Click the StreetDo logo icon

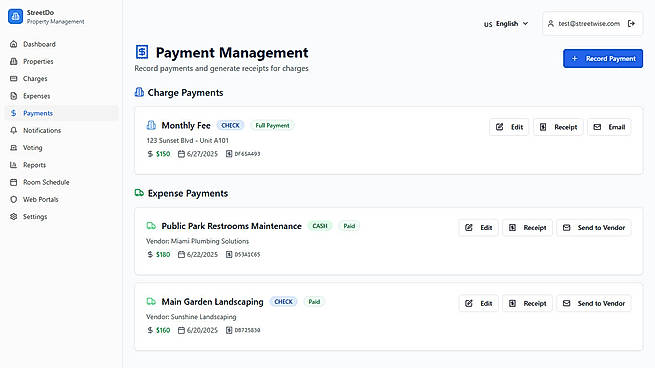click(x=15, y=16)
